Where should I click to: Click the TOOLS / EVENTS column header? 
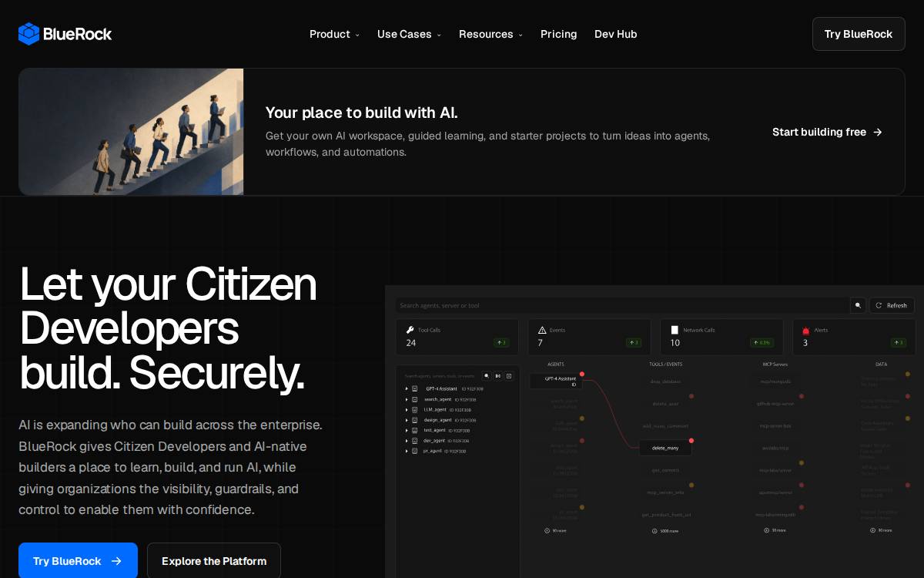pos(665,364)
